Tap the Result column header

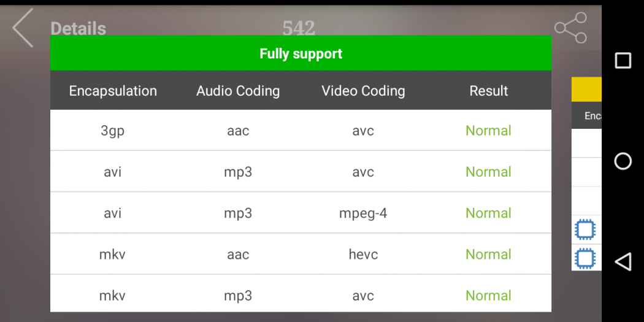(x=488, y=91)
